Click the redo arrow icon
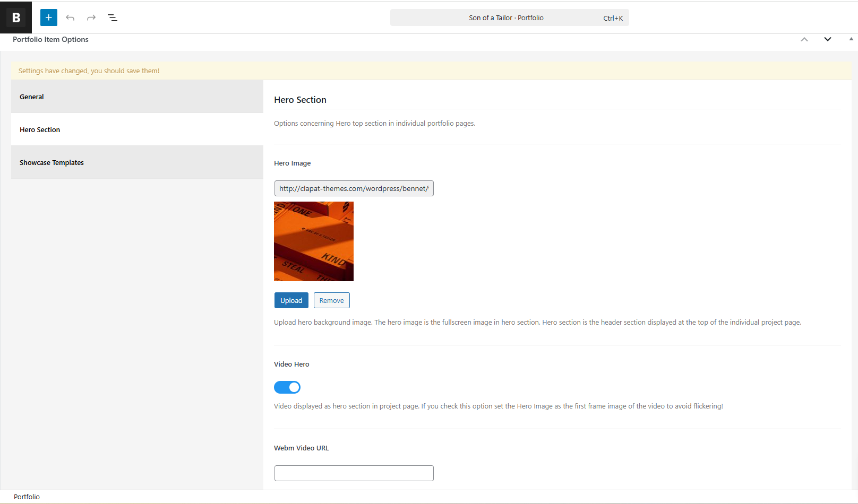This screenshot has width=858, height=504. (x=91, y=18)
